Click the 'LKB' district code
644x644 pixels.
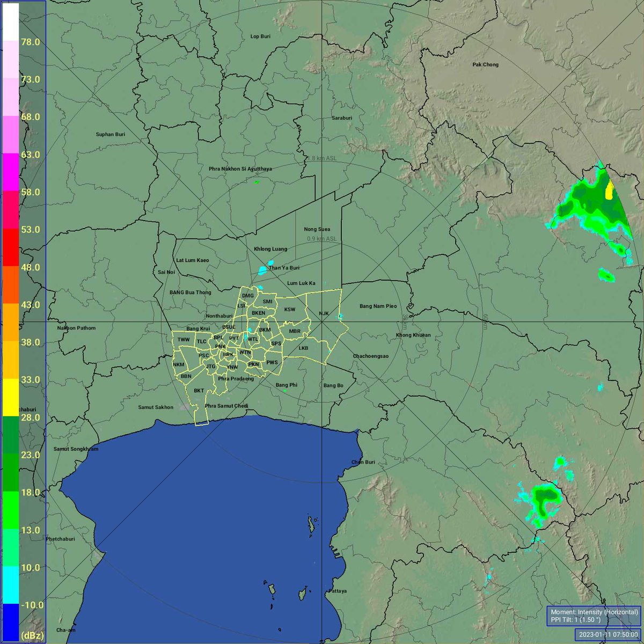tap(303, 348)
